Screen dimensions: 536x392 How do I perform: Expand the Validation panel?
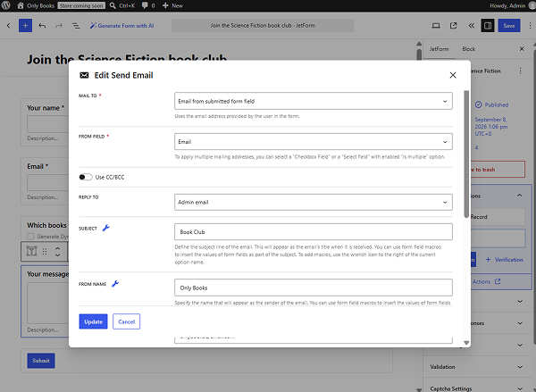tap(476, 367)
